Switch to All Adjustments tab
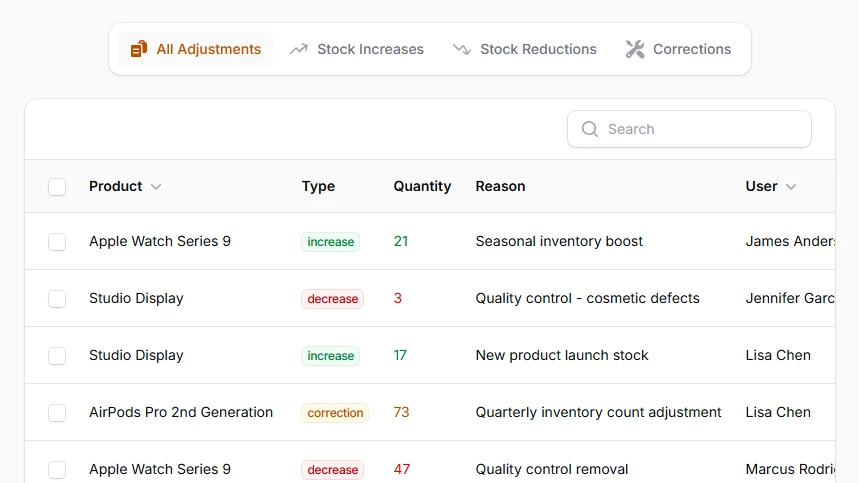 point(196,49)
